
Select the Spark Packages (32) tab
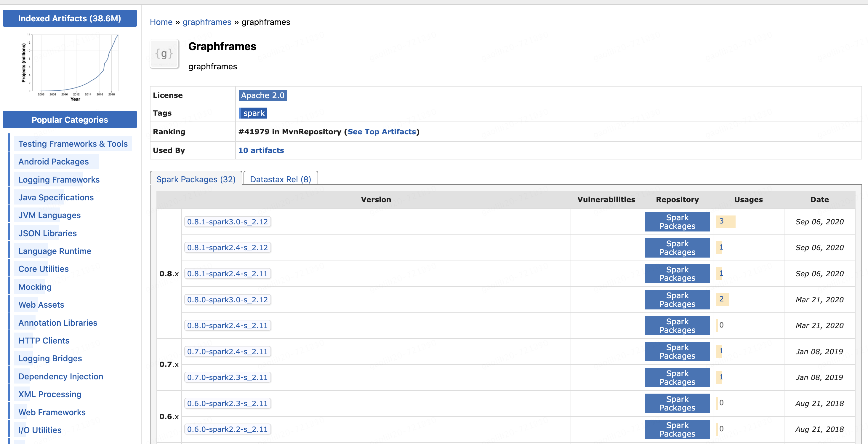point(196,179)
